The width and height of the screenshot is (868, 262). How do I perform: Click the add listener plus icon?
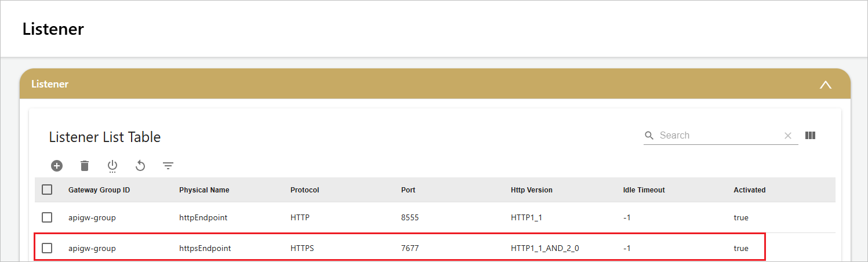(57, 166)
